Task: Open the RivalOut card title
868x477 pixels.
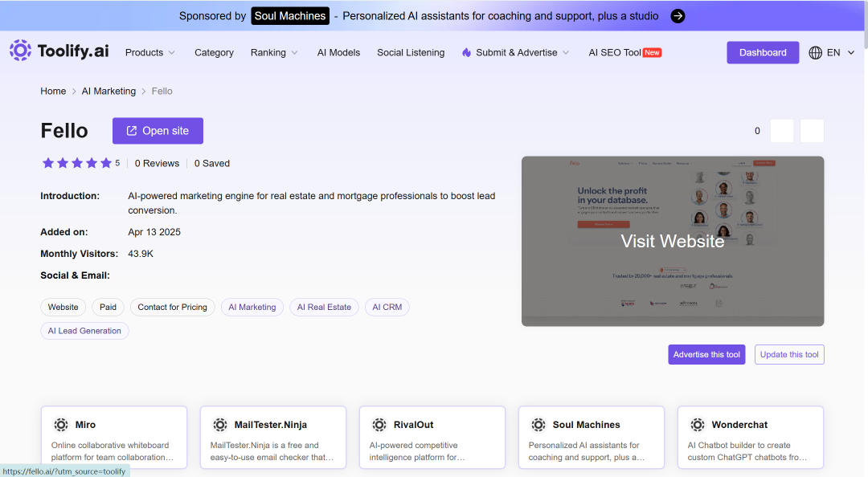Action: [414, 425]
